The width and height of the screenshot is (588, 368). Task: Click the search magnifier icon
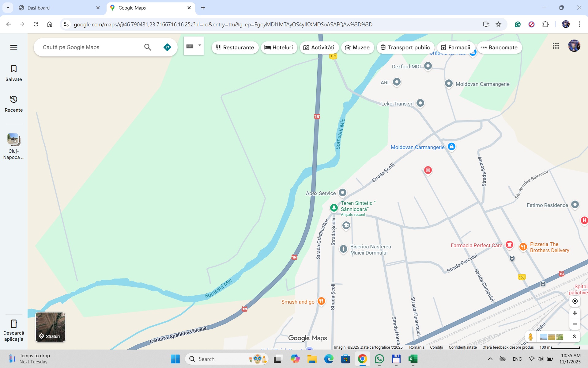pyautogui.click(x=148, y=47)
